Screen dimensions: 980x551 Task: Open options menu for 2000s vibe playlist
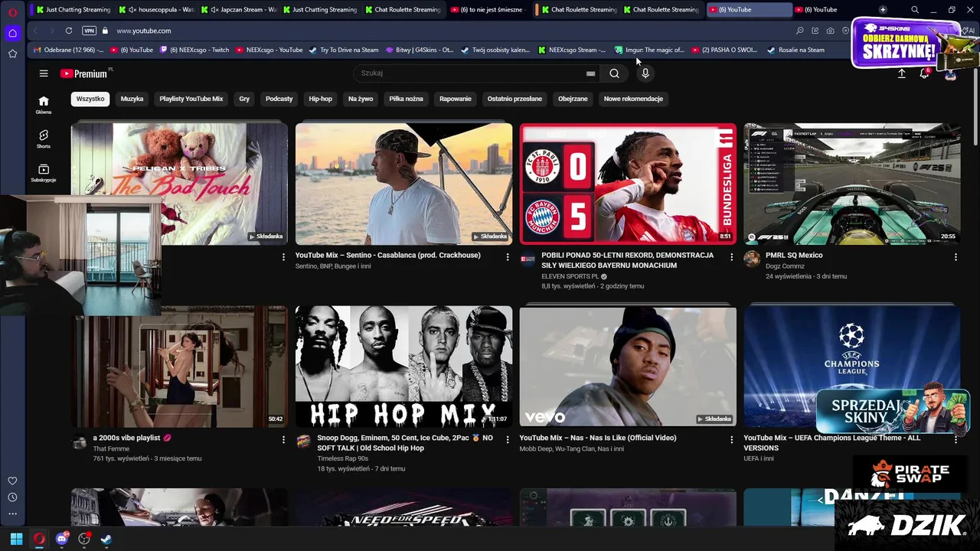coord(283,440)
